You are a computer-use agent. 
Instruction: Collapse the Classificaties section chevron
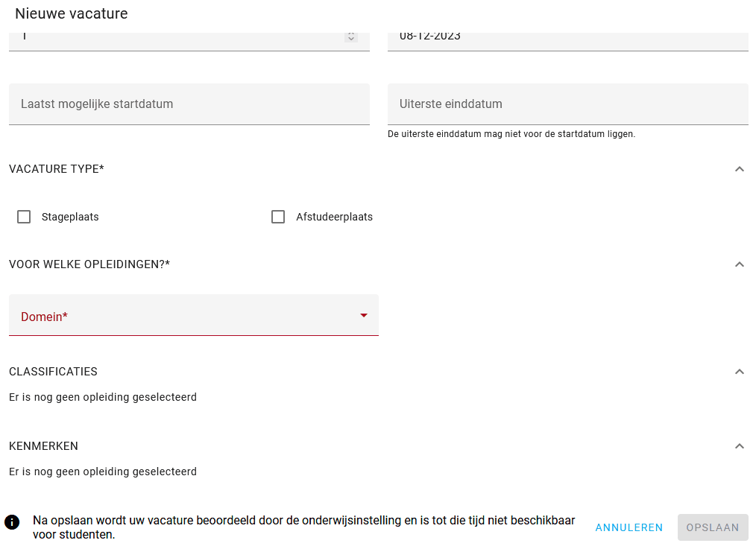[739, 372]
